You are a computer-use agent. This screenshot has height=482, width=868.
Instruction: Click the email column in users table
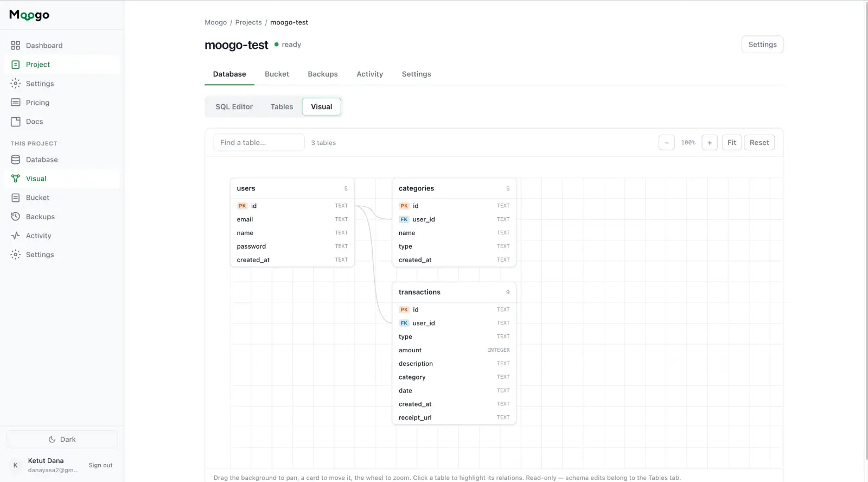tap(292, 219)
